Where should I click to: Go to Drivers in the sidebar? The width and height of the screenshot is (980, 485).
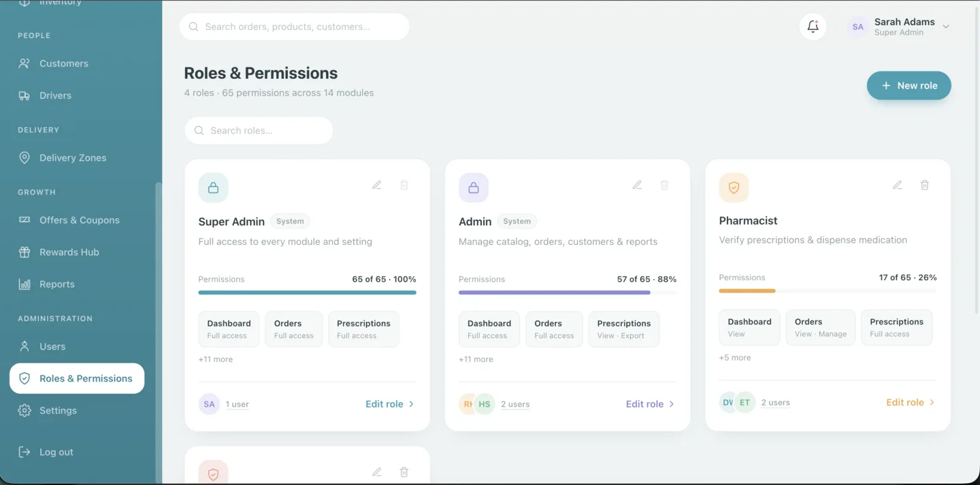point(77,95)
